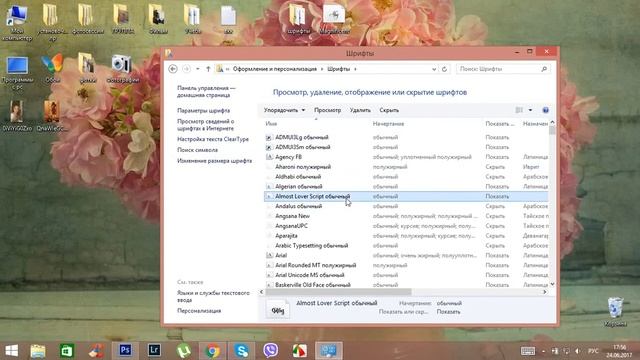Expand the address bar history dropdown

click(x=434, y=69)
